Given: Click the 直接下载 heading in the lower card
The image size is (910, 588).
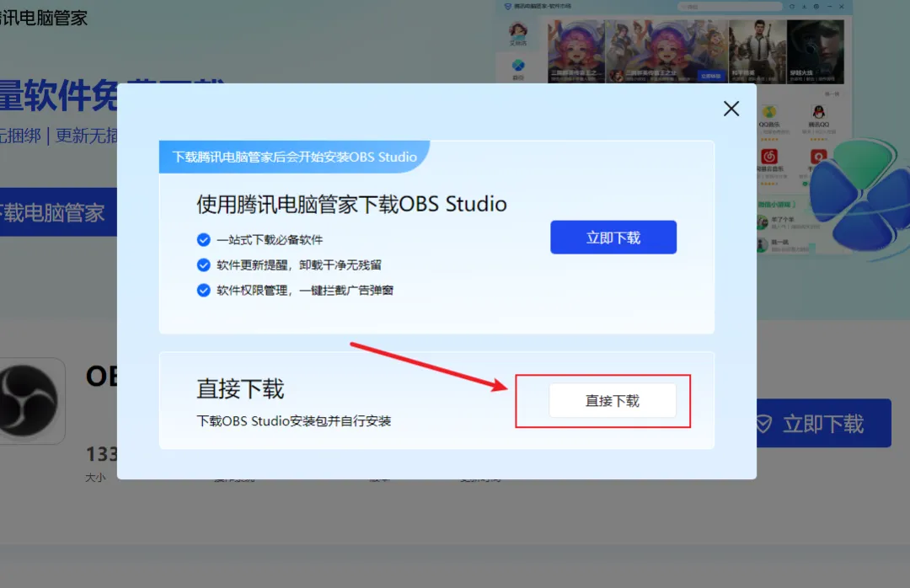Looking at the screenshot, I should coord(240,389).
